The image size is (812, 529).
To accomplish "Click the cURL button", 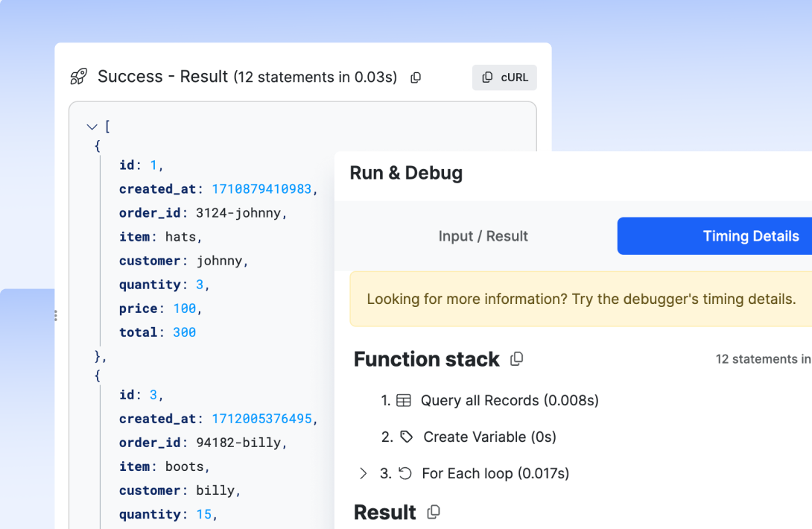I will tap(504, 77).
